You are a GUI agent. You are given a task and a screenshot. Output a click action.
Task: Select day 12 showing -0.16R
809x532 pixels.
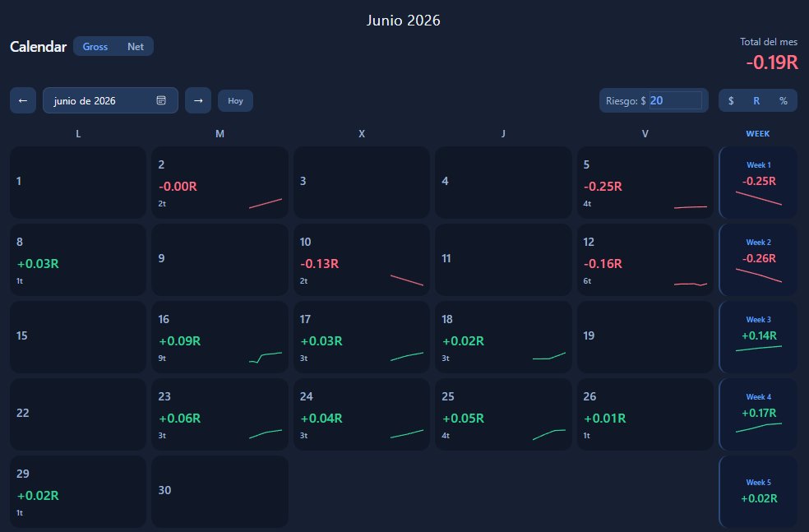pos(645,260)
